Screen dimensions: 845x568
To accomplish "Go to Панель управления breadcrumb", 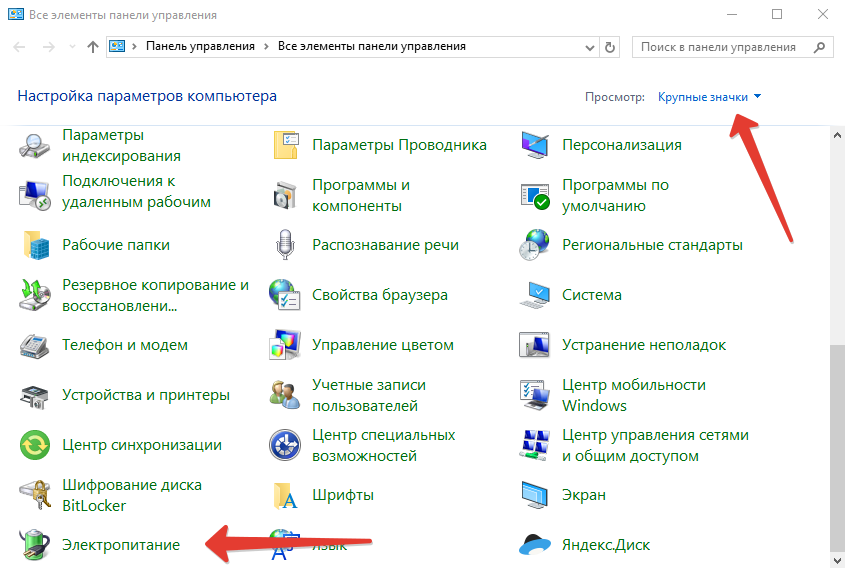I will coord(200,46).
